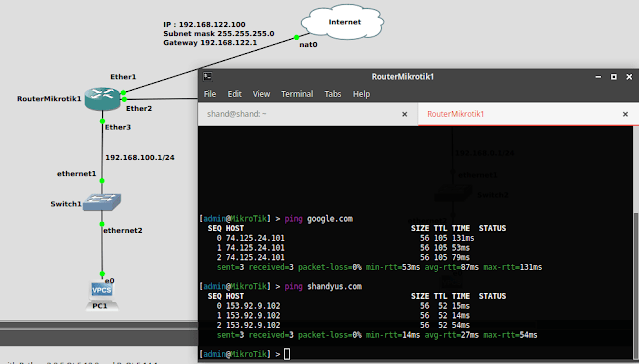The width and height of the screenshot is (639, 364).
Task: Open the View menu
Action: [261, 94]
